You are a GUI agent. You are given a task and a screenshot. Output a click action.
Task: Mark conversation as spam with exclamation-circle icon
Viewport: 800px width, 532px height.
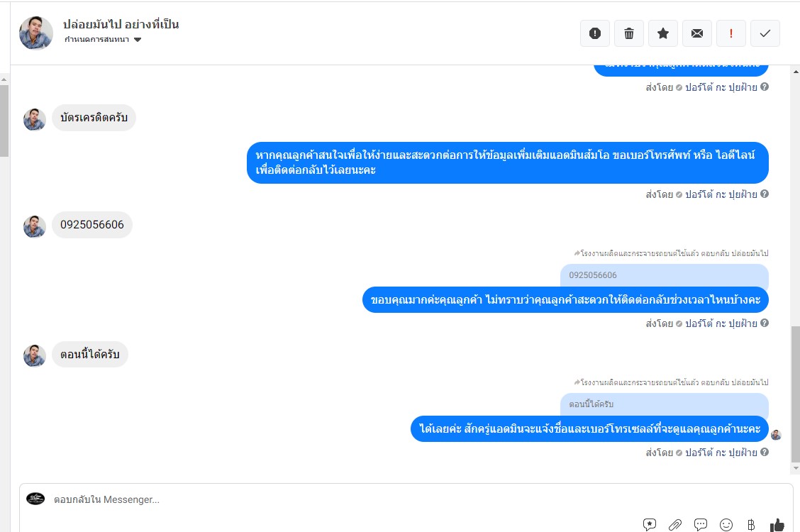tap(595, 33)
